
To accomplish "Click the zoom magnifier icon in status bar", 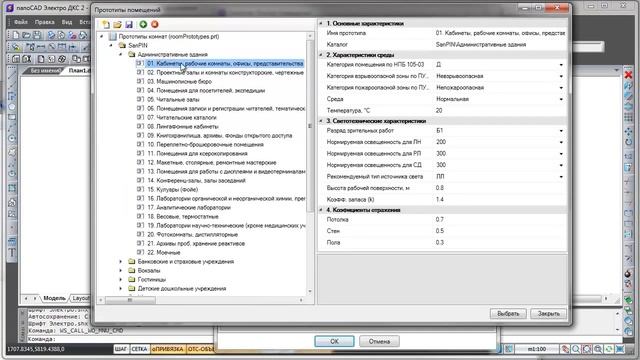I will click(x=576, y=349).
